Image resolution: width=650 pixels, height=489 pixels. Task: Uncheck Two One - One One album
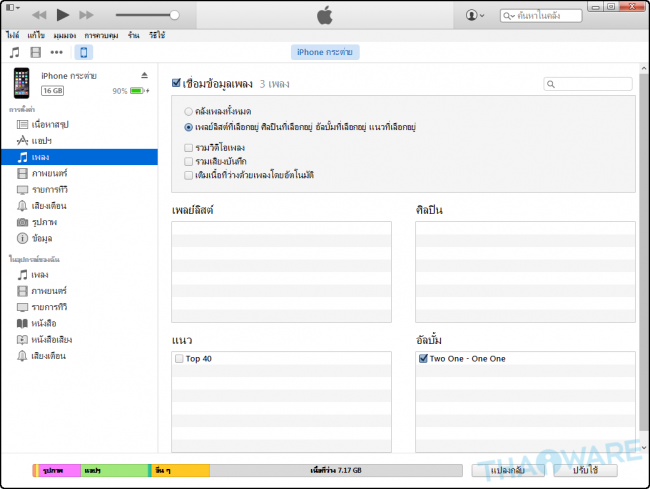pos(423,358)
